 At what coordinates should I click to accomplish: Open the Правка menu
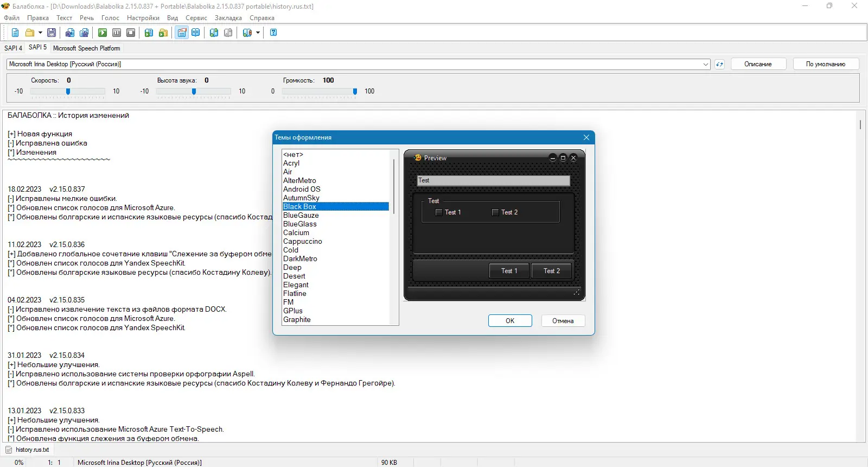tap(38, 18)
